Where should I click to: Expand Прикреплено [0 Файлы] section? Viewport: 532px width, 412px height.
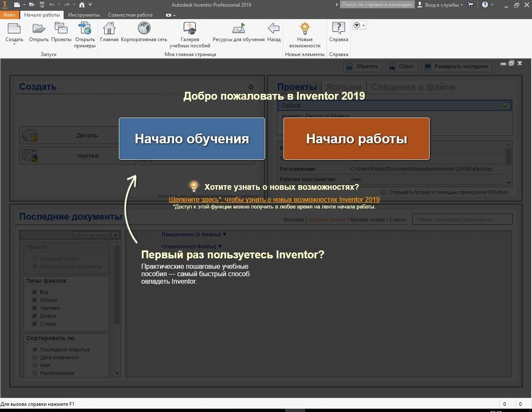(x=224, y=234)
